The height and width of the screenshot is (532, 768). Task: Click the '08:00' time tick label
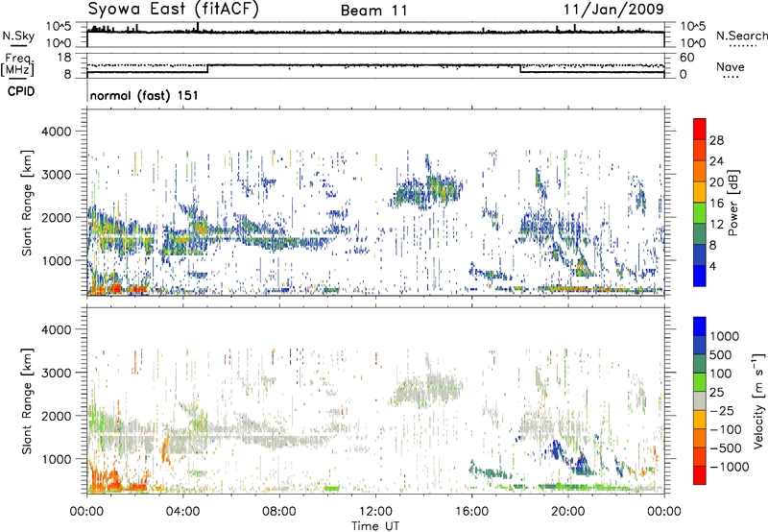279,512
